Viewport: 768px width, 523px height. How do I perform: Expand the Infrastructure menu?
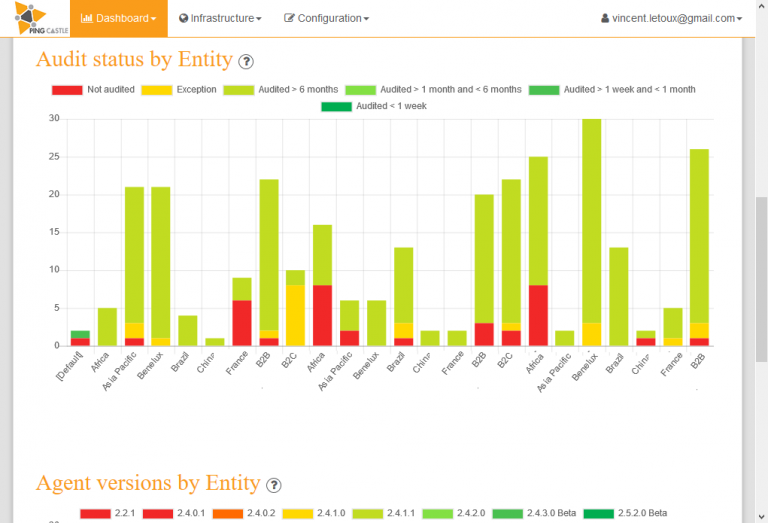pyautogui.click(x=220, y=18)
